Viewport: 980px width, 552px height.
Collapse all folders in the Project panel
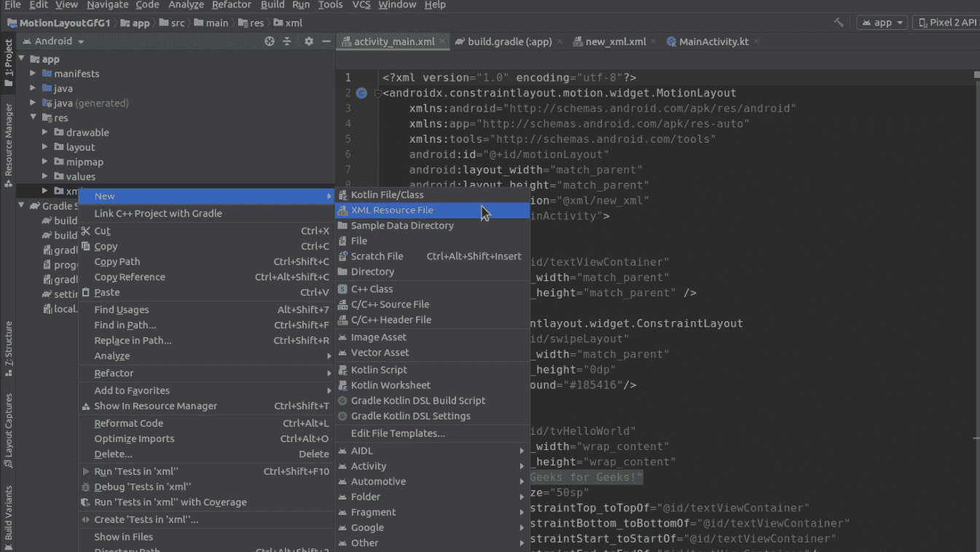click(x=287, y=42)
